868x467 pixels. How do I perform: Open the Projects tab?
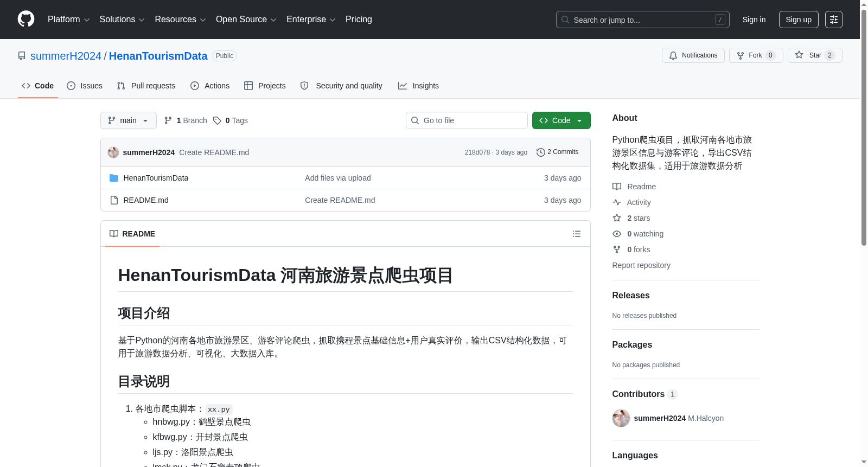pyautogui.click(x=265, y=86)
